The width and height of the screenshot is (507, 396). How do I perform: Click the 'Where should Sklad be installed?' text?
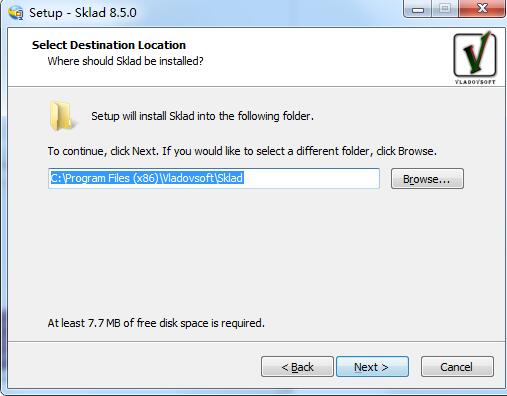click(125, 61)
